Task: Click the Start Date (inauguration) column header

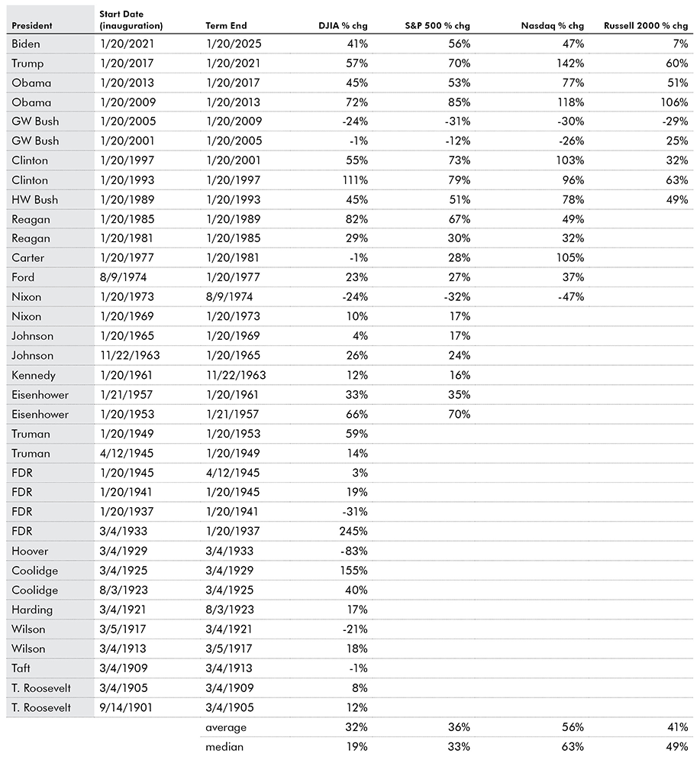Action: tap(131, 20)
